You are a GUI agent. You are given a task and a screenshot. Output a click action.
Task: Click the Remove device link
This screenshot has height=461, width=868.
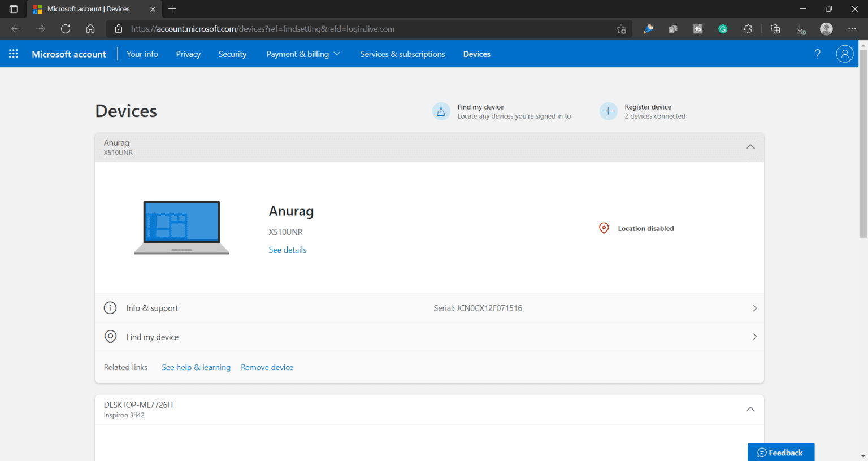267,367
